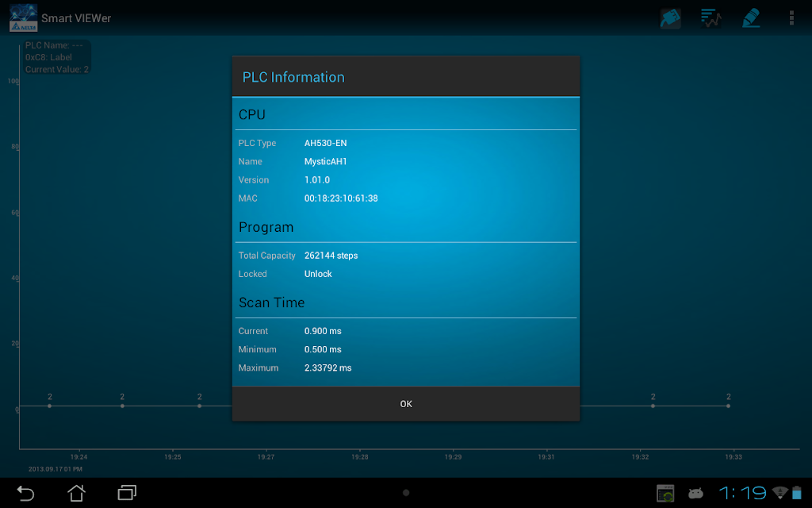Tap the CPU section header

251,114
